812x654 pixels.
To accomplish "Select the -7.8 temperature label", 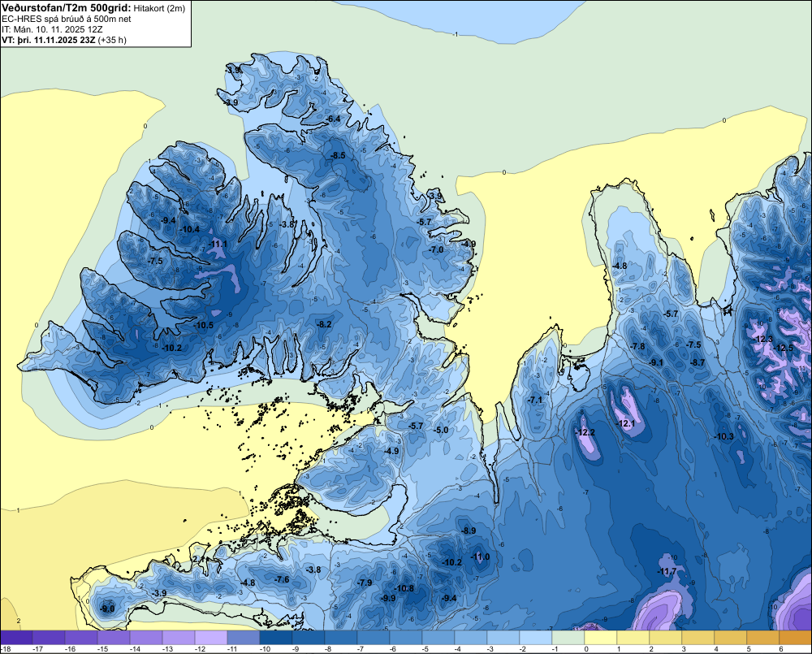I will (637, 346).
